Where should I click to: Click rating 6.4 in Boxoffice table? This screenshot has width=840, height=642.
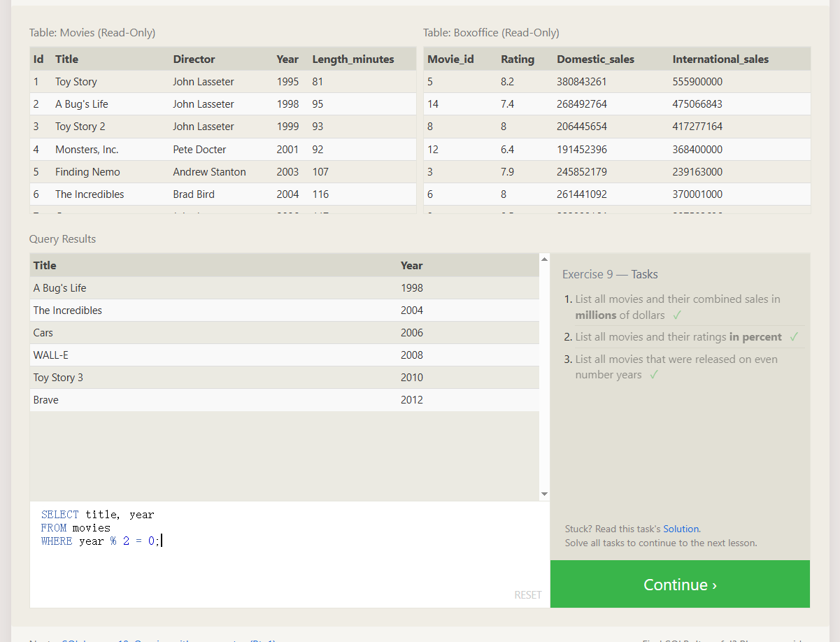(507, 150)
